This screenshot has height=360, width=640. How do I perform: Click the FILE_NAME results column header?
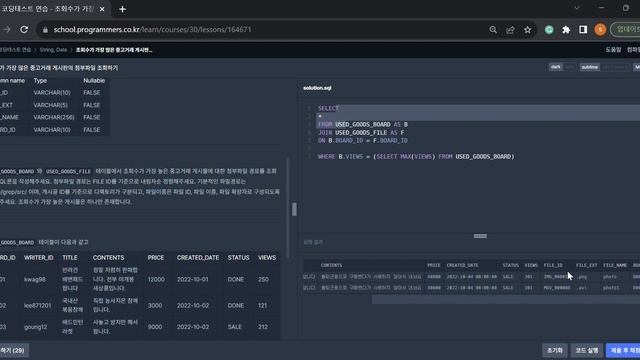point(615,265)
